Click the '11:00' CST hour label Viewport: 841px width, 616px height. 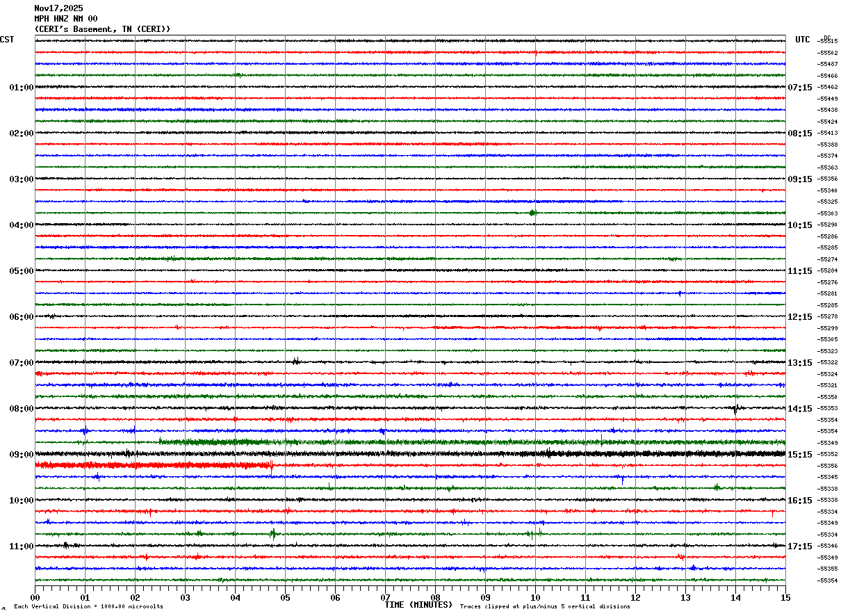coord(22,546)
